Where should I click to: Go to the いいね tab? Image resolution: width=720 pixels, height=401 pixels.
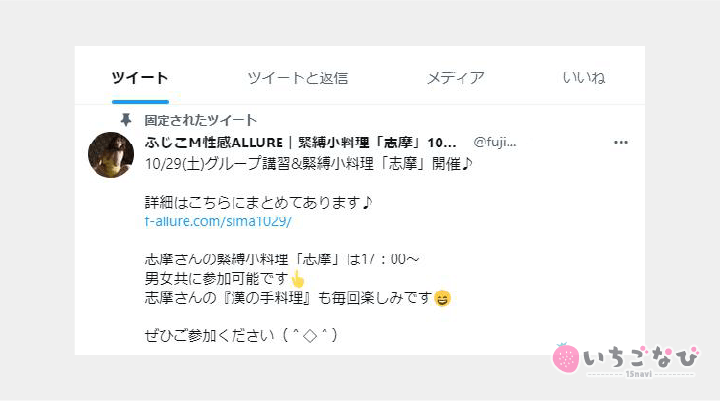click(584, 78)
